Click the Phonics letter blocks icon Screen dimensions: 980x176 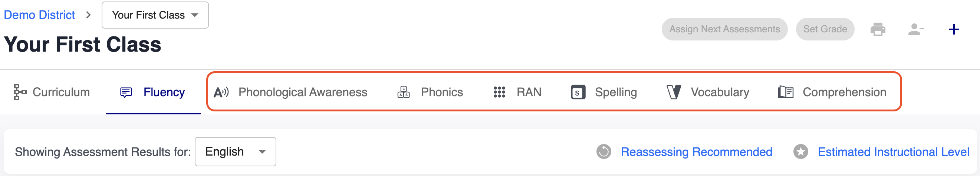click(403, 92)
